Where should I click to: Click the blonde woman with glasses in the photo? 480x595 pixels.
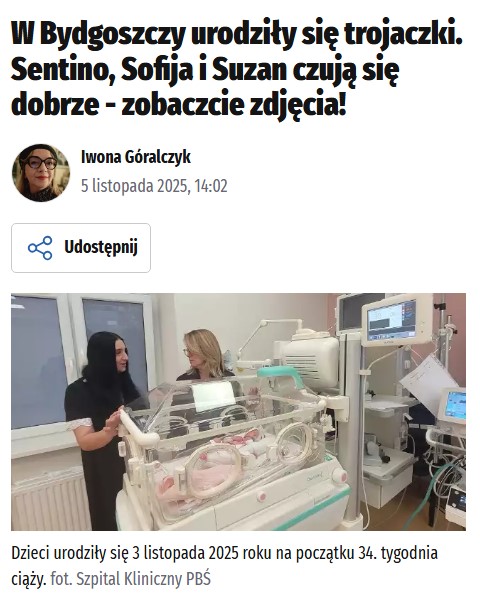coord(201,355)
